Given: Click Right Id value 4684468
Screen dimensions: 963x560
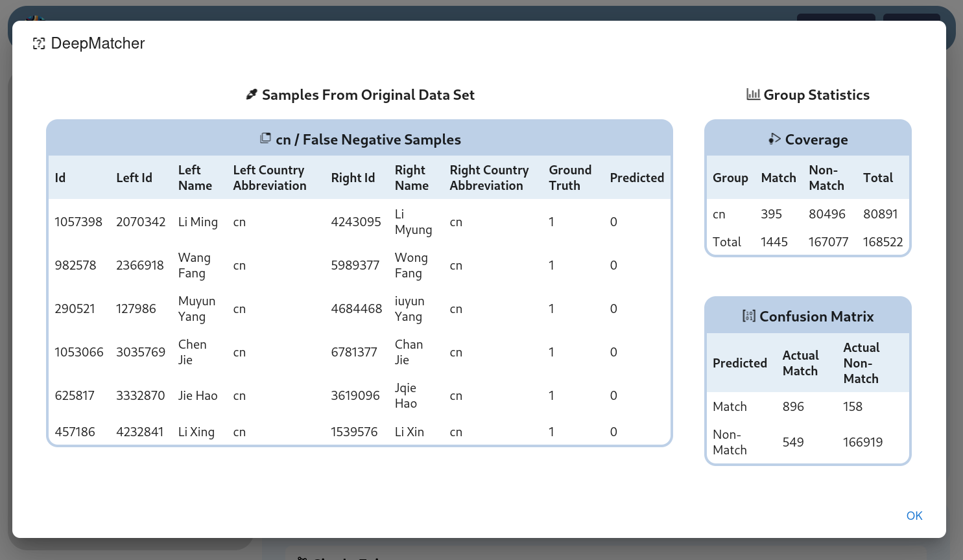Looking at the screenshot, I should click(357, 309).
